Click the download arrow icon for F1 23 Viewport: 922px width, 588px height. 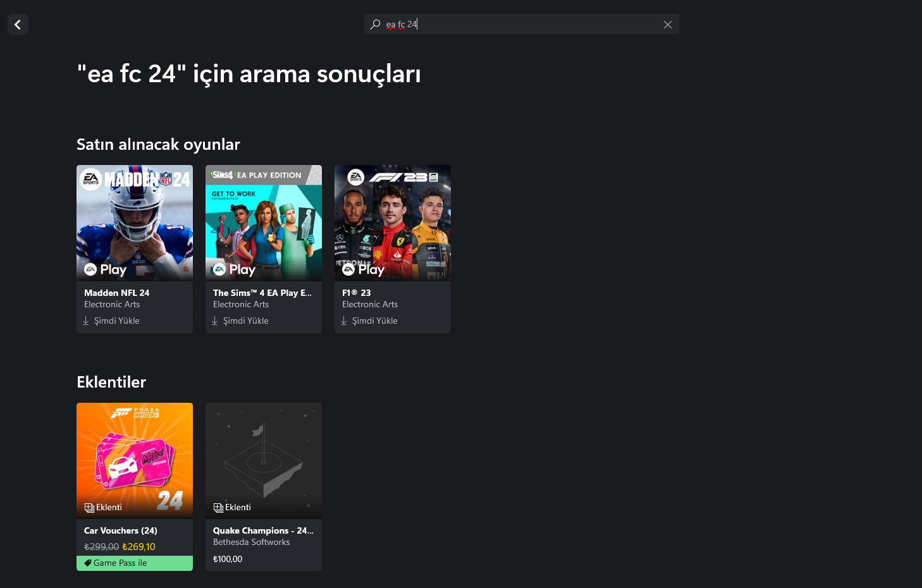[x=344, y=321]
